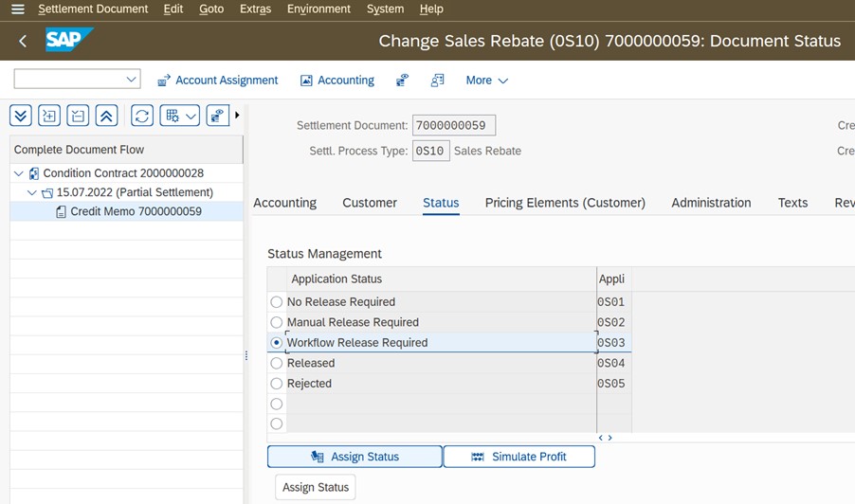This screenshot has height=504, width=855.
Task: Click the display/change eye toolbar icon
Action: [x=403, y=81]
